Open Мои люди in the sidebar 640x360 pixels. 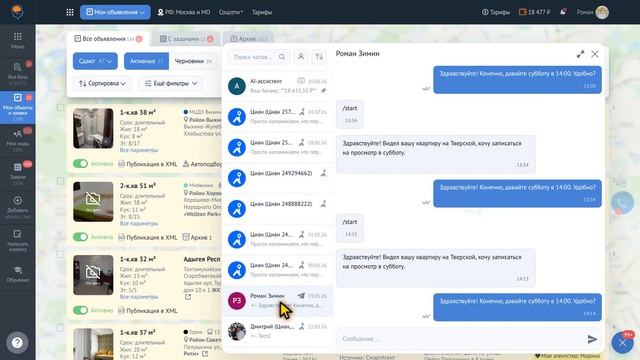pyautogui.click(x=18, y=139)
